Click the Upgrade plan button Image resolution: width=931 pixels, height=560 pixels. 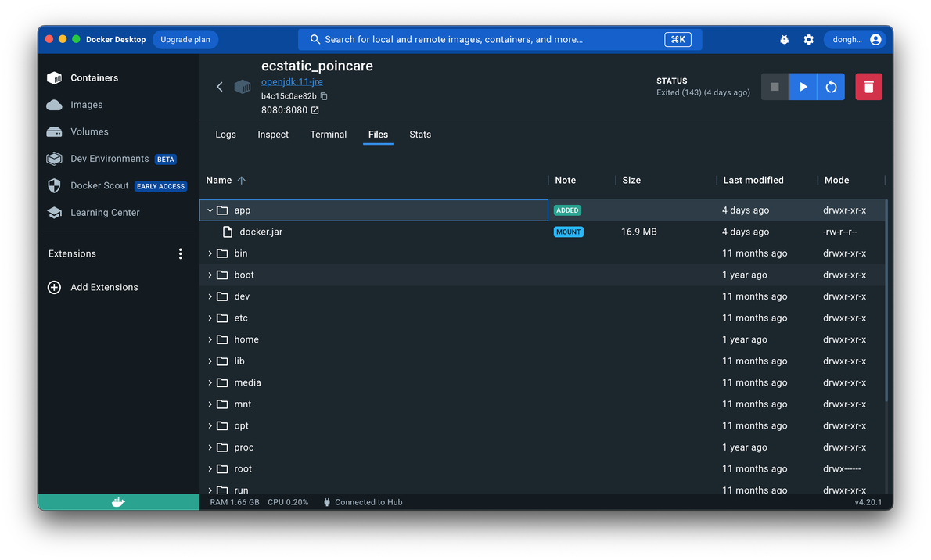(x=185, y=40)
